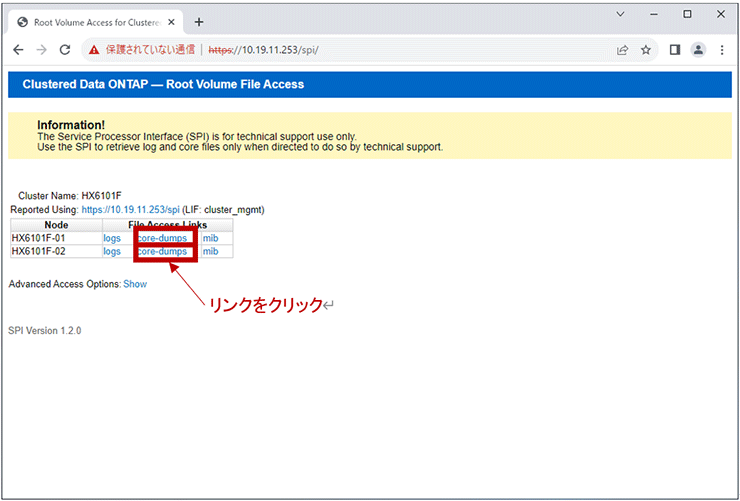Share this page using the share icon

point(622,50)
